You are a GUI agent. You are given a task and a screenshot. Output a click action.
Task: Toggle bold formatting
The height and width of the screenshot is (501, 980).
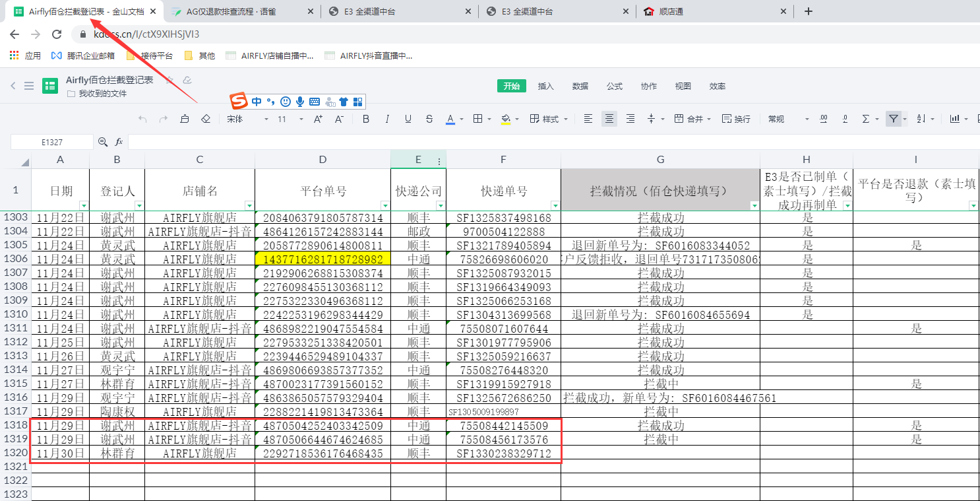(366, 119)
